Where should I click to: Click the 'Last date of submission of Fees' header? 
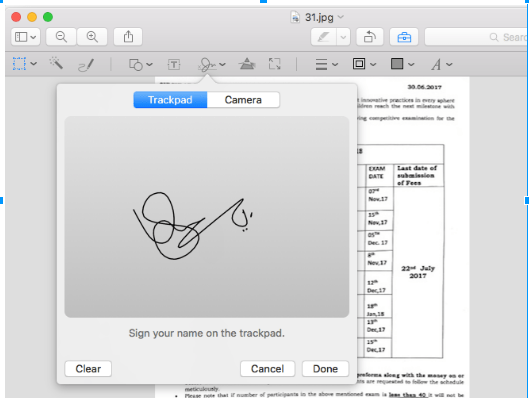(417, 175)
